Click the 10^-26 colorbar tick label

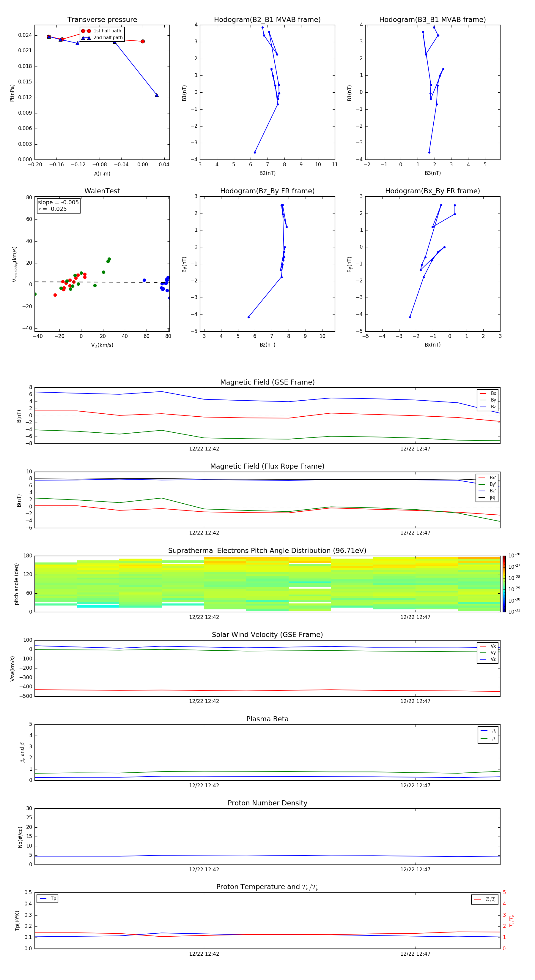(x=514, y=555)
